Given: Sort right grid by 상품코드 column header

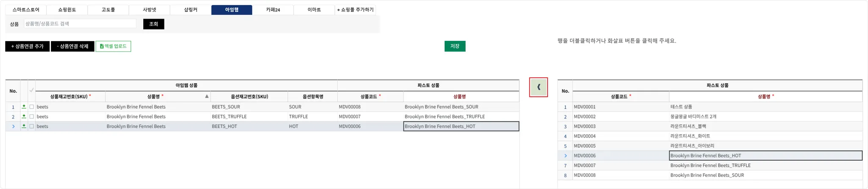Looking at the screenshot, I should (620, 96).
